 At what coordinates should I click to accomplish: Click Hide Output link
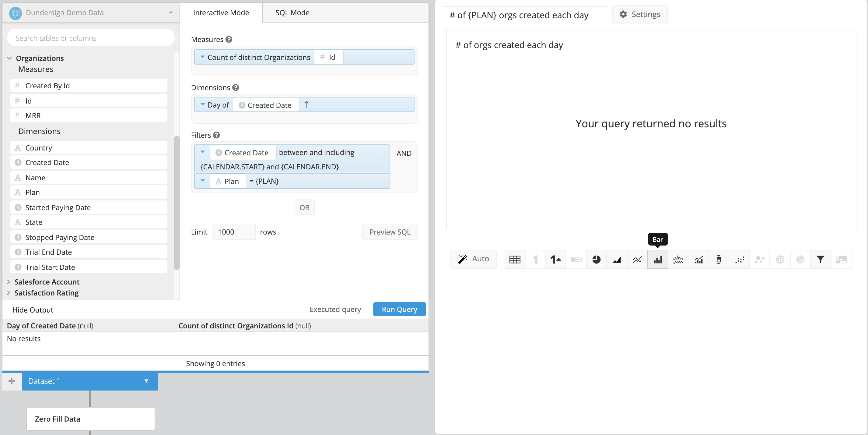pos(33,310)
